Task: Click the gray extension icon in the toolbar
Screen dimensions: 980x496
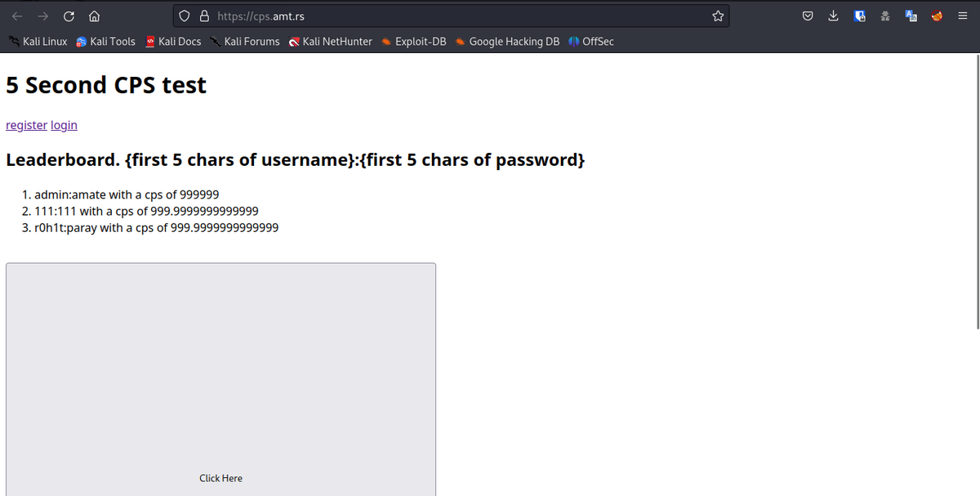Action: (884, 16)
